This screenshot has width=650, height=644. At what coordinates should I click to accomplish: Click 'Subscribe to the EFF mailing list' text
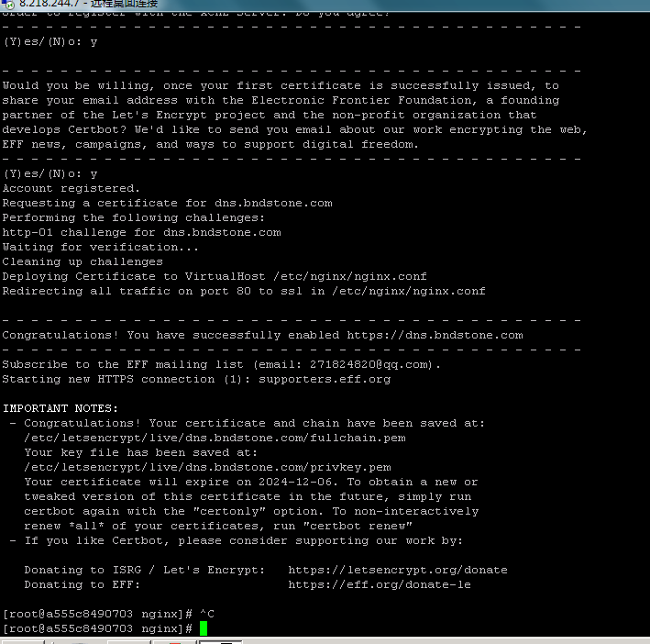123,364
